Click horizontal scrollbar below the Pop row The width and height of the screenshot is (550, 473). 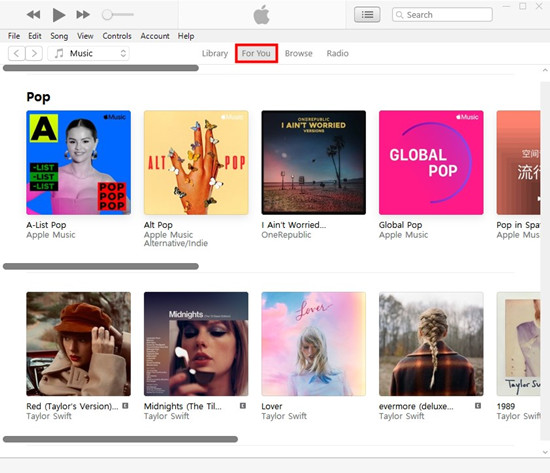coord(101,266)
